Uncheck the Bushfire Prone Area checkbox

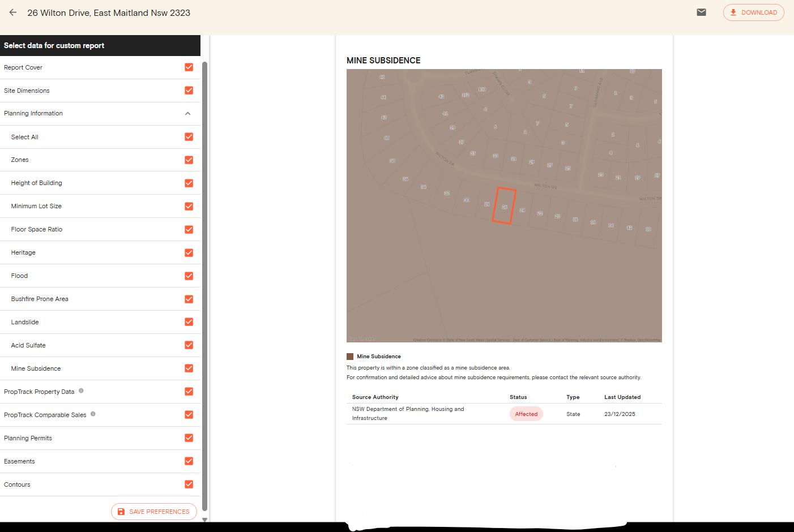coord(189,299)
